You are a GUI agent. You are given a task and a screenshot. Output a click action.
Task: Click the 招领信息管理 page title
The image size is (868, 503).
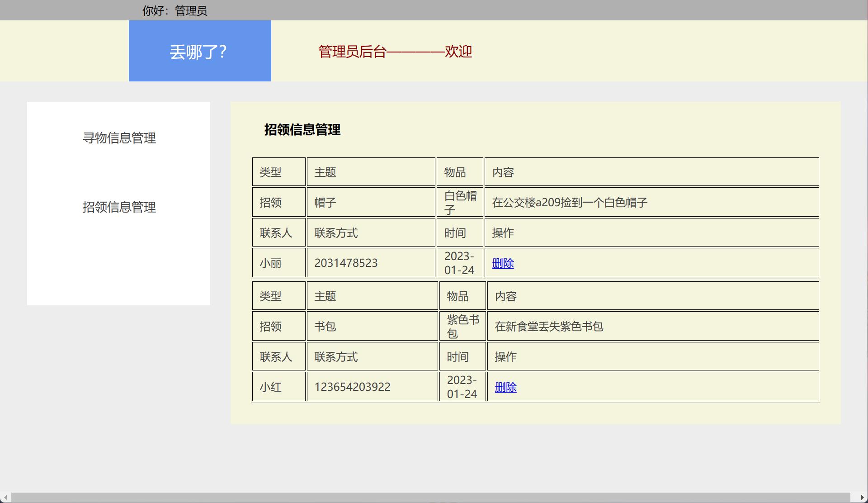pos(303,130)
